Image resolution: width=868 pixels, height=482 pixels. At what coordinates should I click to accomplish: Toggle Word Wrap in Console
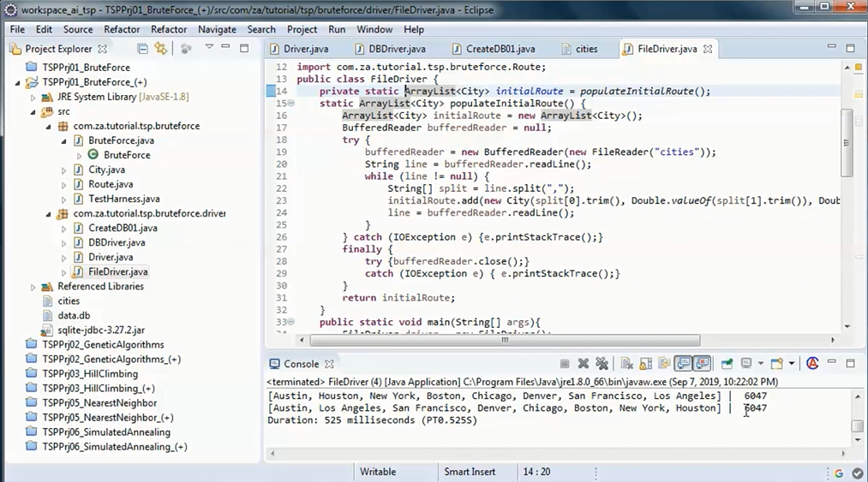(664, 364)
